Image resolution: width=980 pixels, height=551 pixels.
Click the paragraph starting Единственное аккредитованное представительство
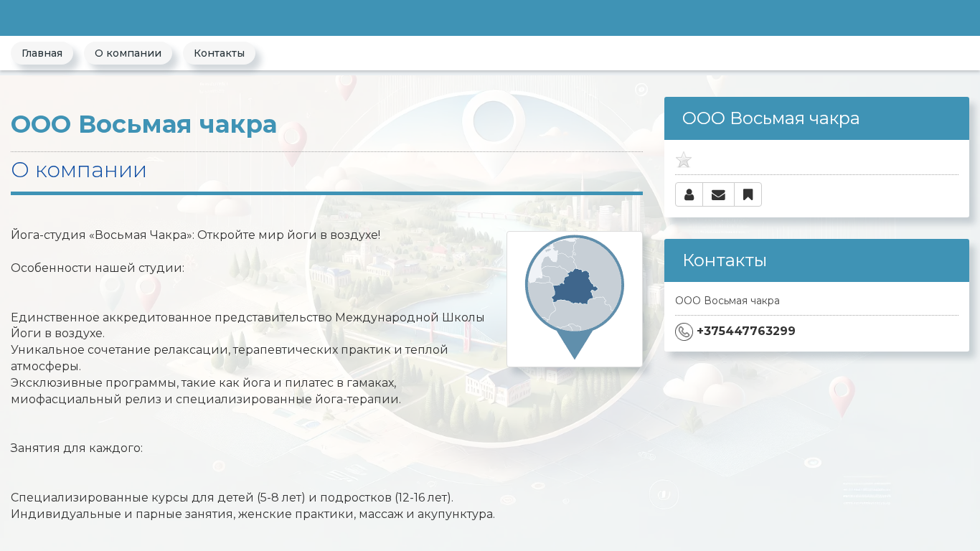248,325
